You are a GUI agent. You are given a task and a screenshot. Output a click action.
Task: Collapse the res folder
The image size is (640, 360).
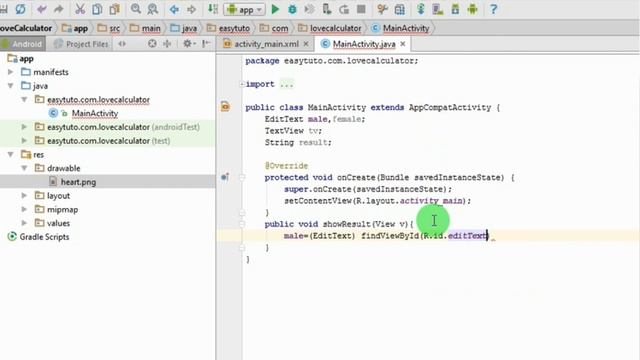tap(11, 154)
